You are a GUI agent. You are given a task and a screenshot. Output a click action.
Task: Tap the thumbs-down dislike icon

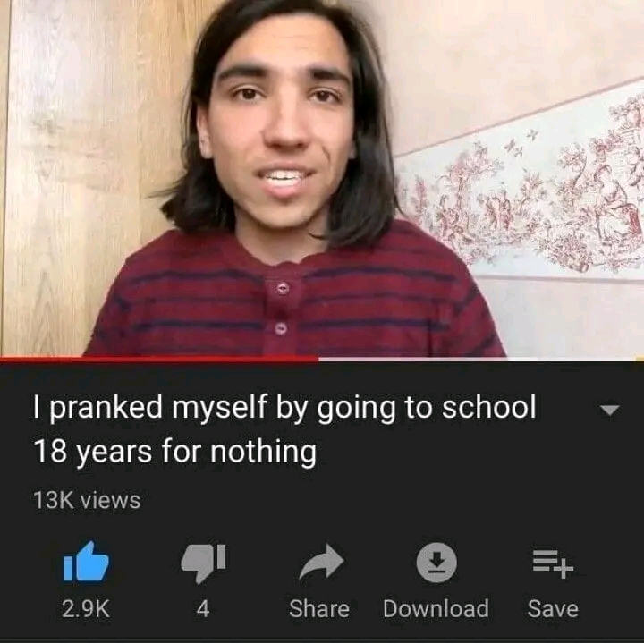click(x=203, y=563)
